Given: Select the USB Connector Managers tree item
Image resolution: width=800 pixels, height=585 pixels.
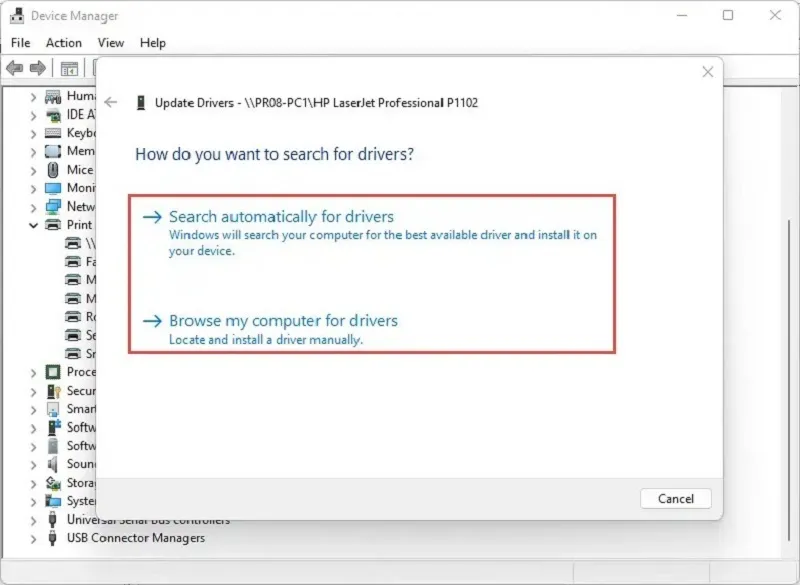Looking at the screenshot, I should pos(136,538).
